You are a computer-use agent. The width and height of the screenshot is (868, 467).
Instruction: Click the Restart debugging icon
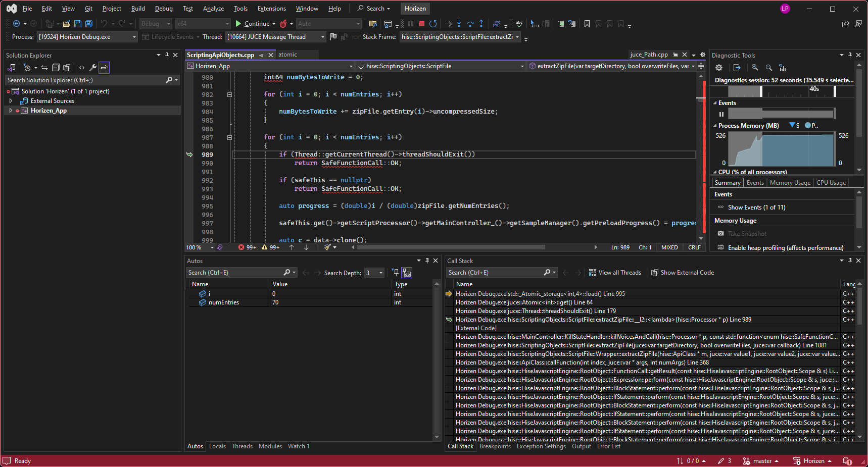pos(433,24)
